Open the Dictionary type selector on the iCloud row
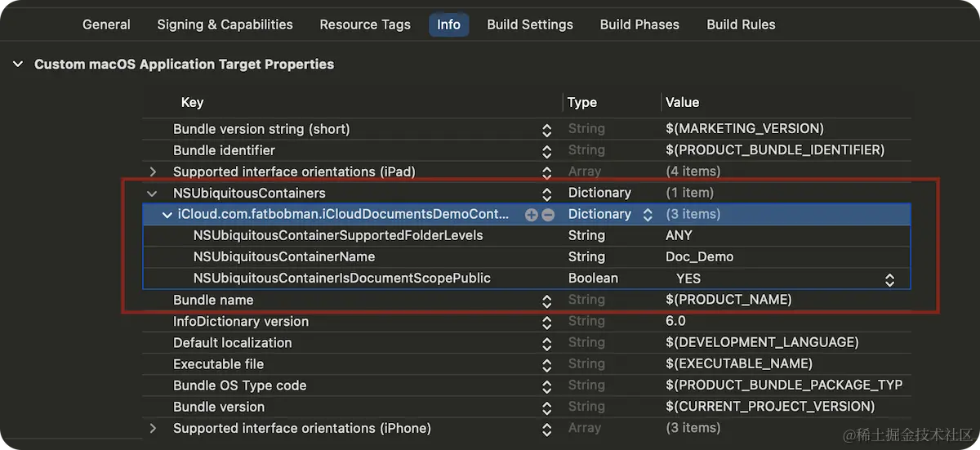Image resolution: width=980 pixels, height=450 pixels. [648, 215]
